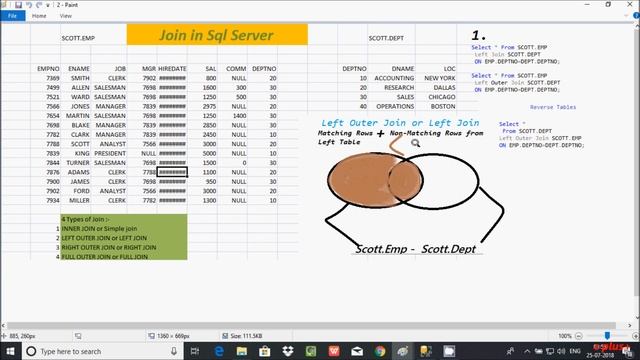Click the active Paint icon on taskbar
The image size is (640, 360).
[x=403, y=351]
